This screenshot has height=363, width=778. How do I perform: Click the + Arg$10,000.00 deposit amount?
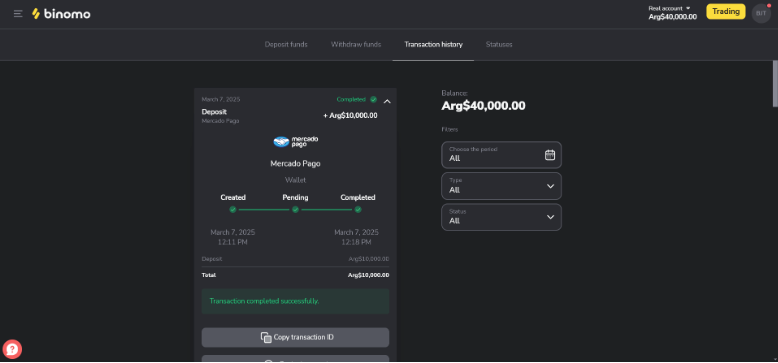point(350,116)
